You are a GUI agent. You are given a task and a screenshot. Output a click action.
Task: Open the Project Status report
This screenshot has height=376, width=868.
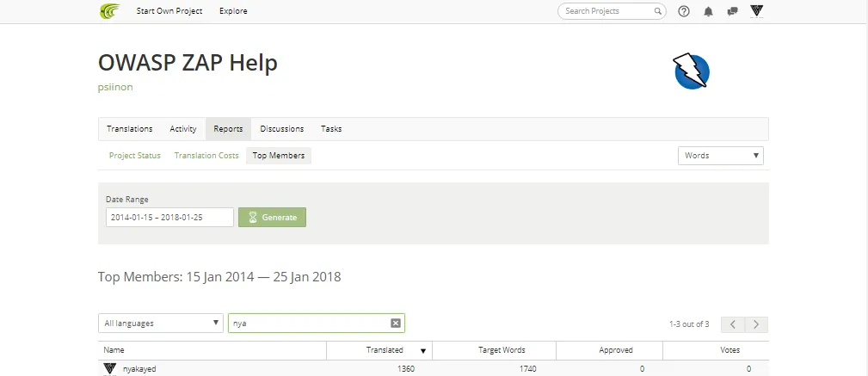pyautogui.click(x=134, y=156)
